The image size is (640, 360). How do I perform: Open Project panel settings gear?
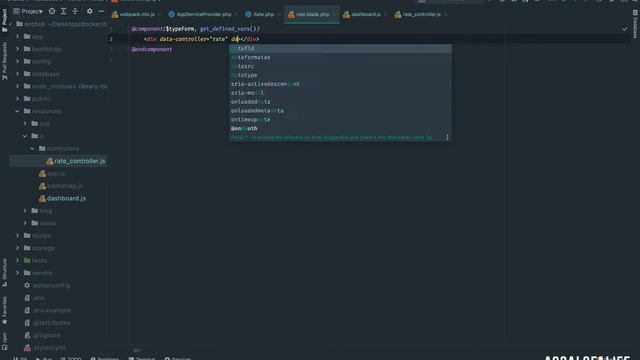coord(89,11)
